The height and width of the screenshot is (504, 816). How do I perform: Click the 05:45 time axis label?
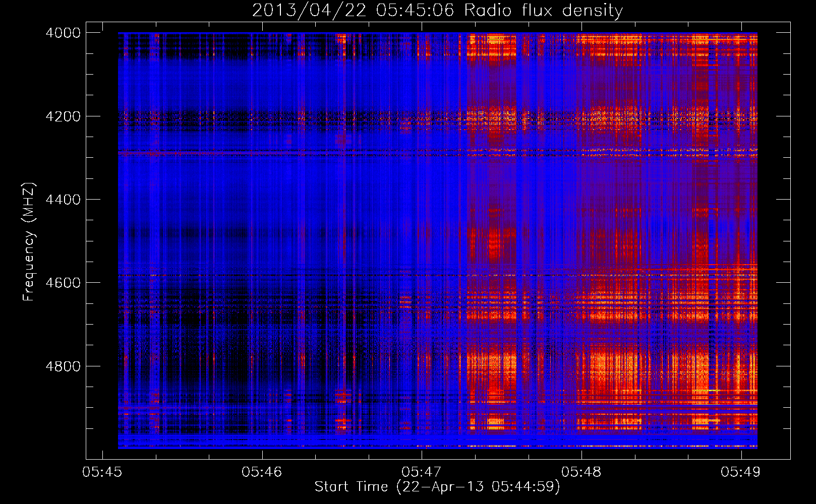click(x=102, y=472)
